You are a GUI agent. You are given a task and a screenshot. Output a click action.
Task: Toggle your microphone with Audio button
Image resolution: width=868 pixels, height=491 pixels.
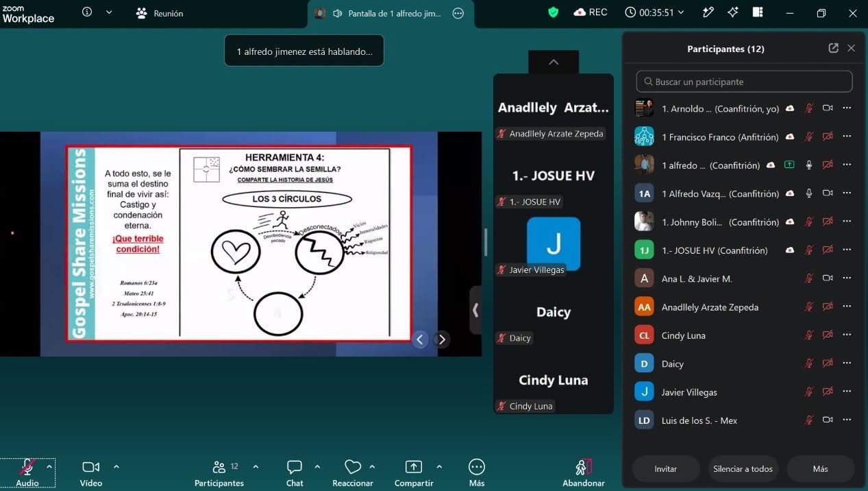(27, 472)
